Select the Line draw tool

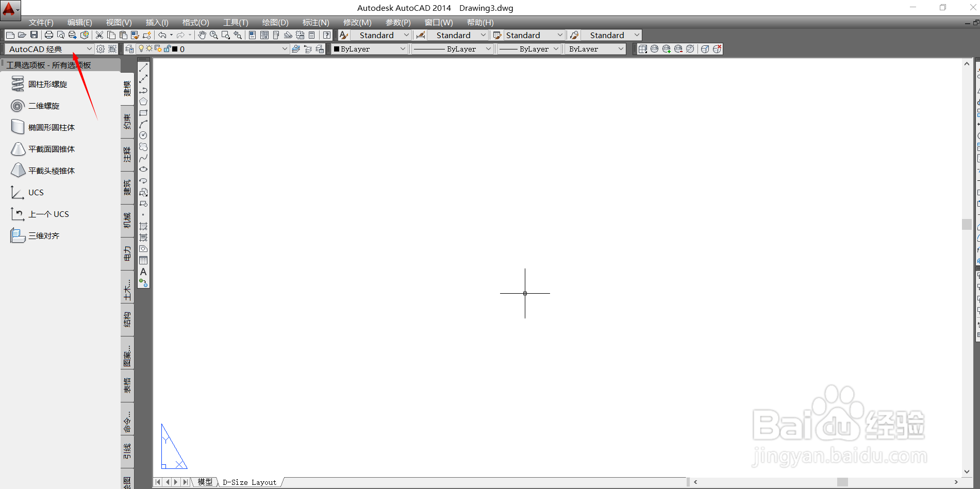(143, 68)
